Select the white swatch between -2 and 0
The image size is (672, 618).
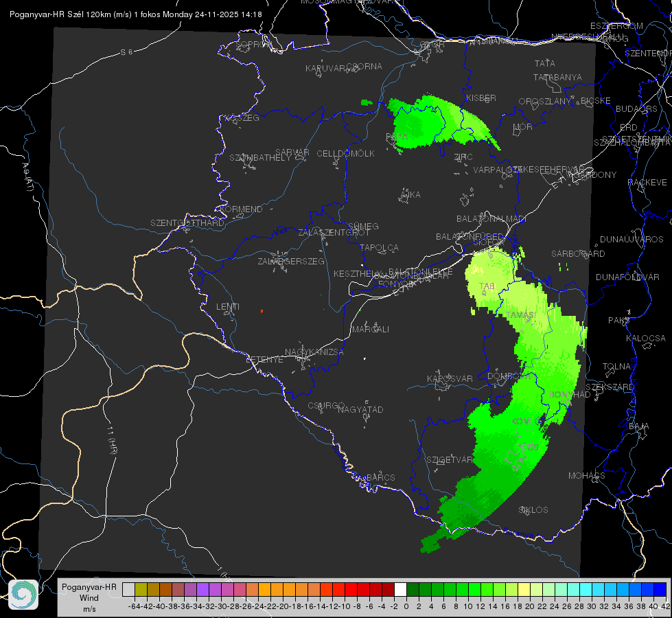click(x=400, y=589)
